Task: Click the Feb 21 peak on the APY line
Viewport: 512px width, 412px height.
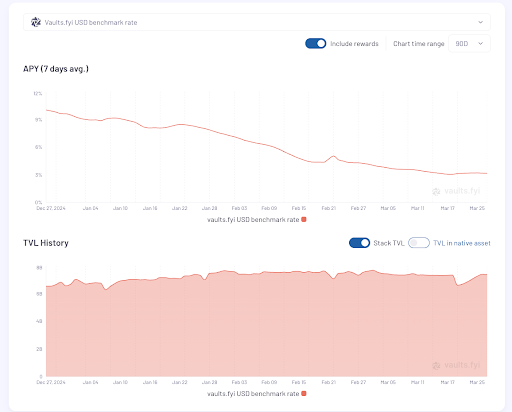Action: coord(333,156)
